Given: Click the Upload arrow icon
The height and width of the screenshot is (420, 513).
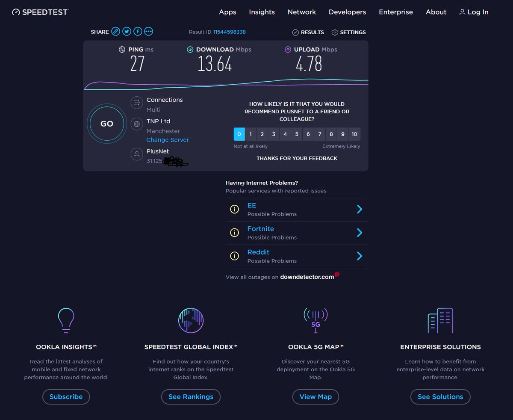Looking at the screenshot, I should (288, 50).
